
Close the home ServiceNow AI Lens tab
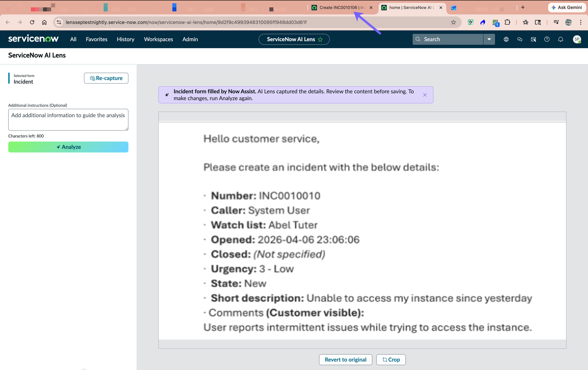[x=441, y=7]
